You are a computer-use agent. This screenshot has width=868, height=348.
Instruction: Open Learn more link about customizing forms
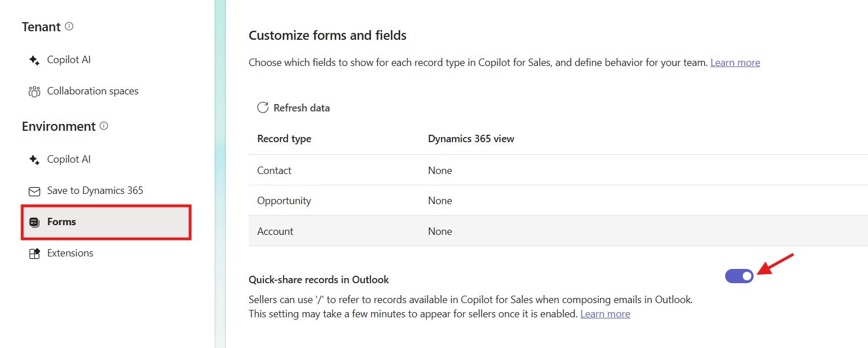point(735,63)
